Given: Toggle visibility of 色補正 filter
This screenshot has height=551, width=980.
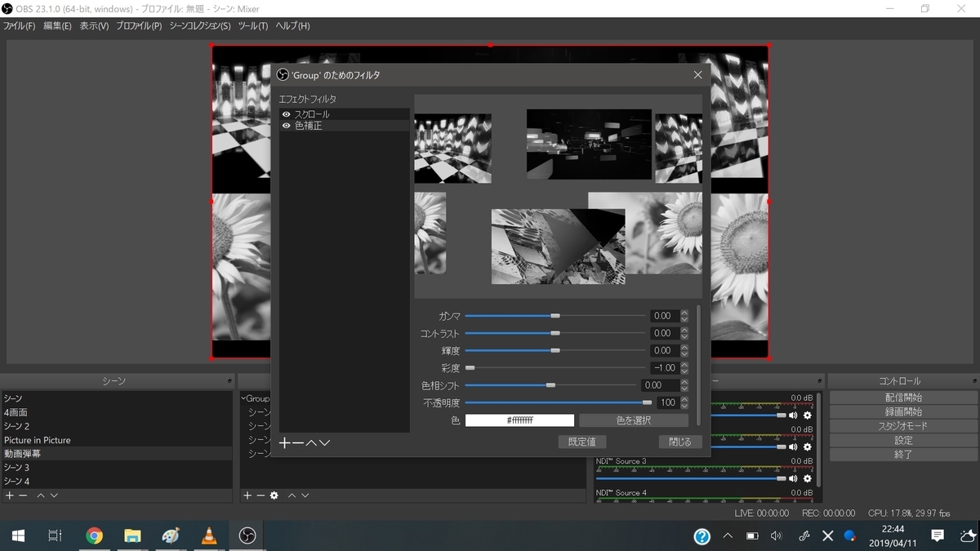Looking at the screenshot, I should [286, 126].
